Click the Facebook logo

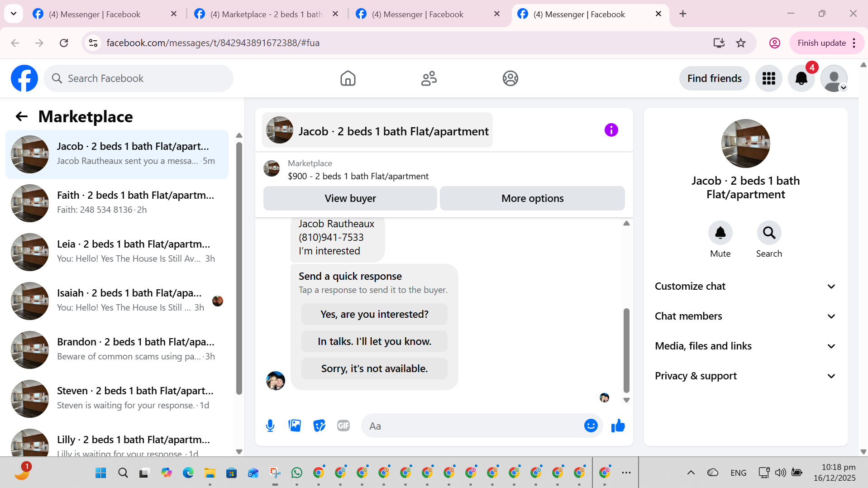coord(24,78)
